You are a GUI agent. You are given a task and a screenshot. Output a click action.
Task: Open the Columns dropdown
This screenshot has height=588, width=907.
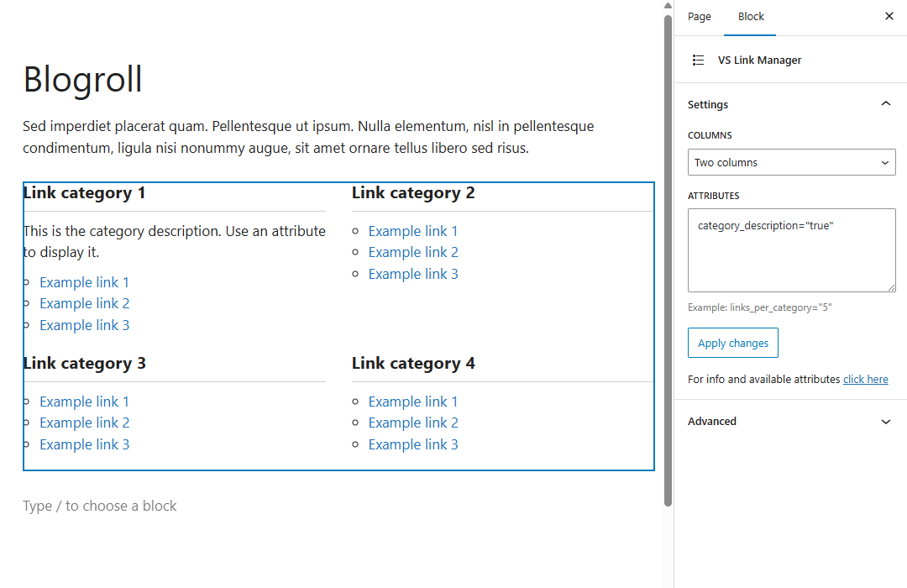(x=791, y=162)
